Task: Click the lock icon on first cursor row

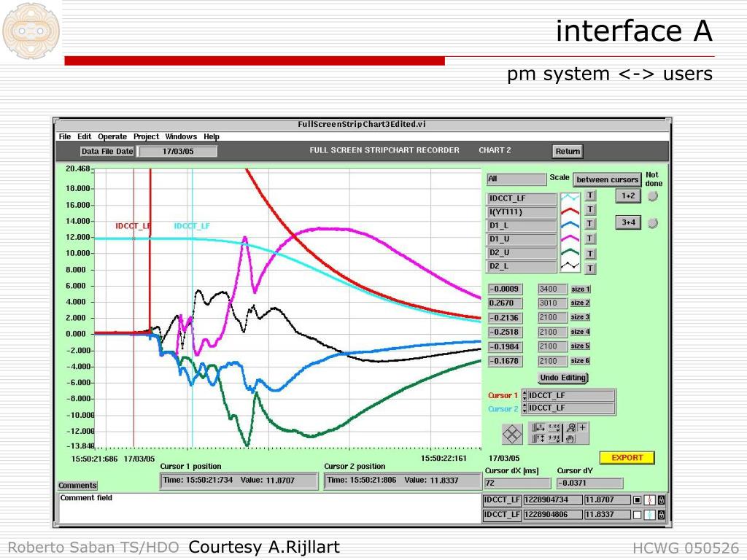Action: [661, 500]
